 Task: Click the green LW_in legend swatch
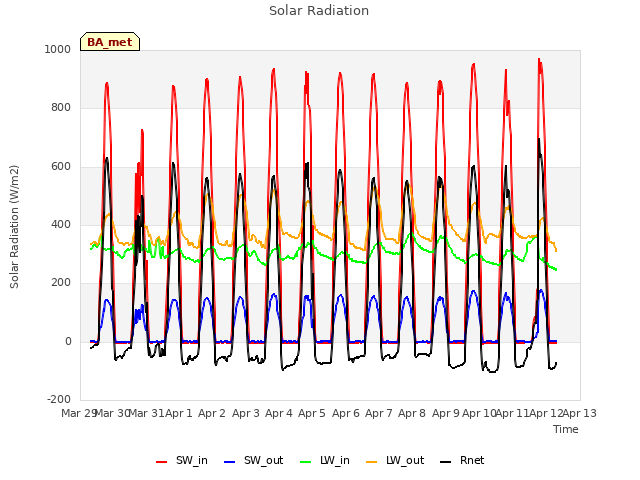click(306, 462)
